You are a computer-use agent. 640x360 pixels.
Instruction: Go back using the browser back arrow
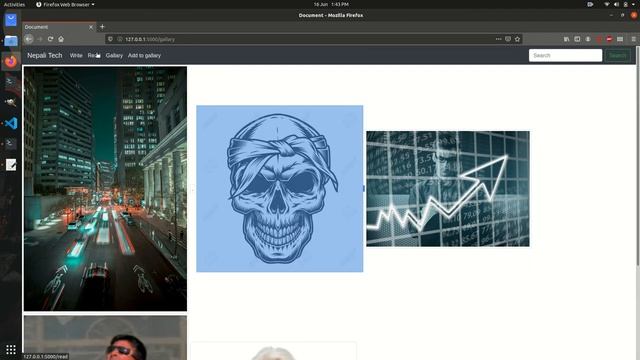29,39
